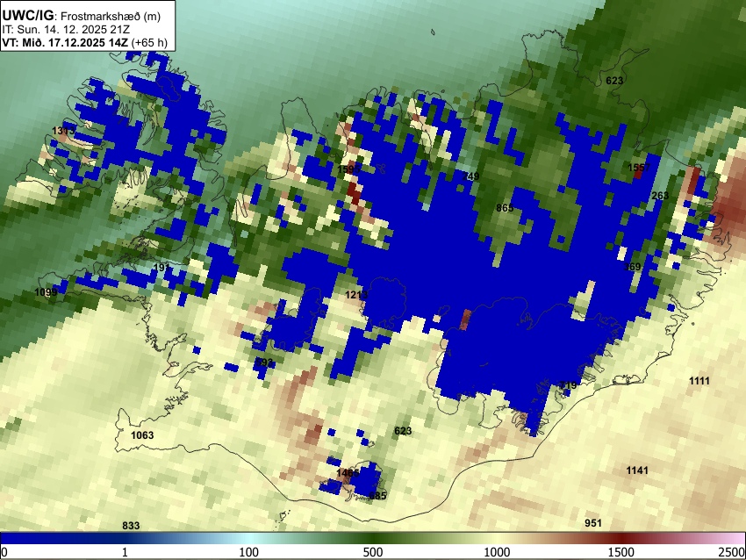Image resolution: width=746 pixels, height=560 pixels.
Task: Click the 951 value on the map
Action: (x=592, y=523)
